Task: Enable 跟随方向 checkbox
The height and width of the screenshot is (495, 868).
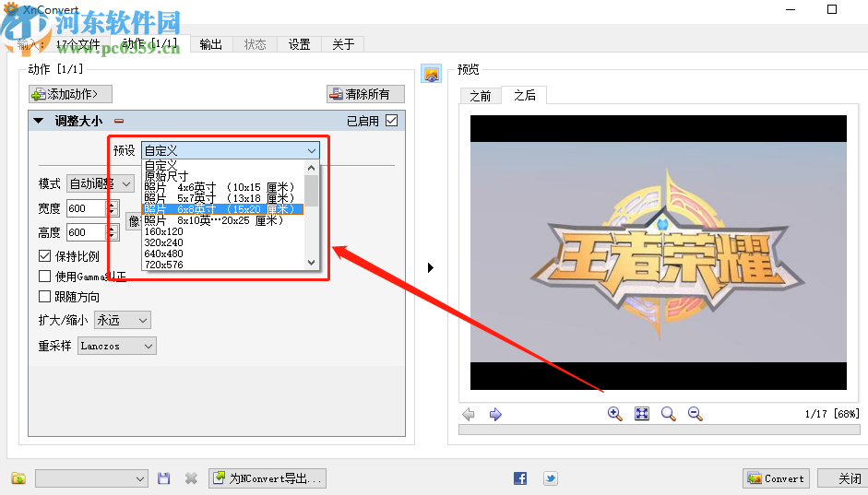Action: click(x=45, y=297)
